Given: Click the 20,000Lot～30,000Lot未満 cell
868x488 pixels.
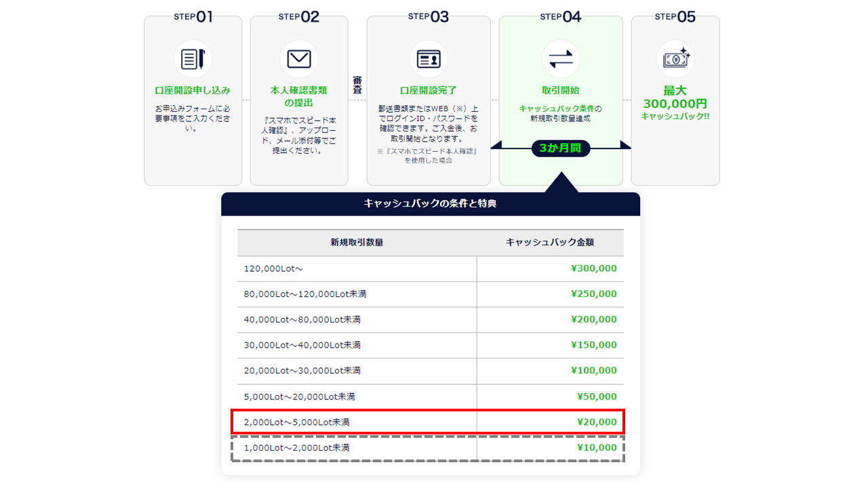Looking at the screenshot, I should (357, 371).
